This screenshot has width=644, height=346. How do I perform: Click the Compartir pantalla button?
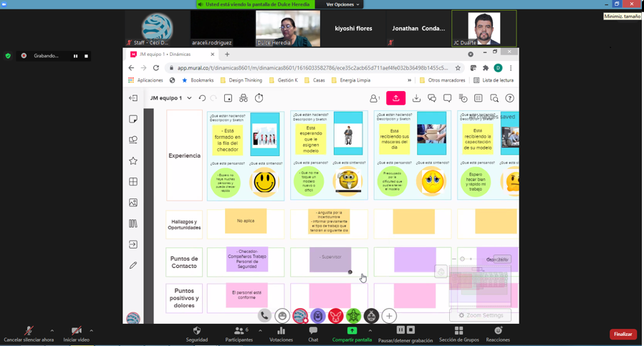click(352, 334)
